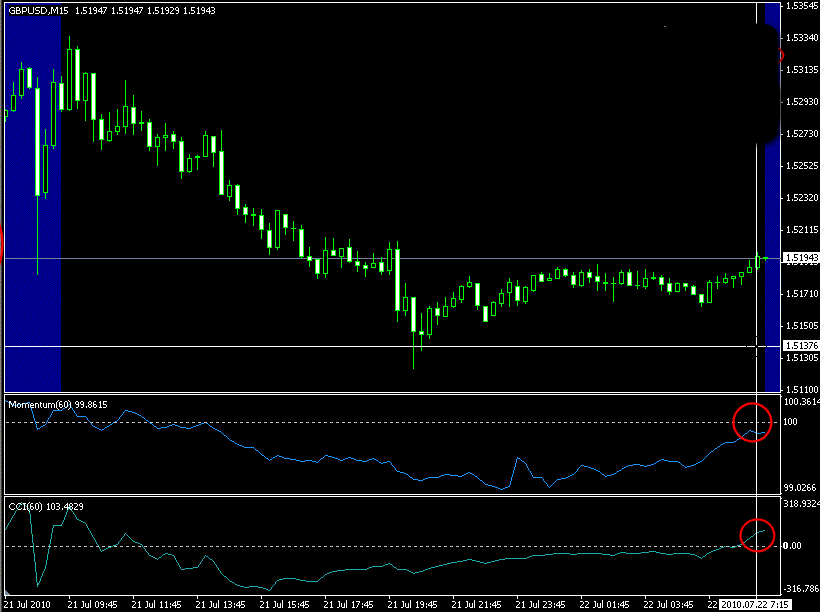Click the time label 21 Jul 2010

pos(27,605)
